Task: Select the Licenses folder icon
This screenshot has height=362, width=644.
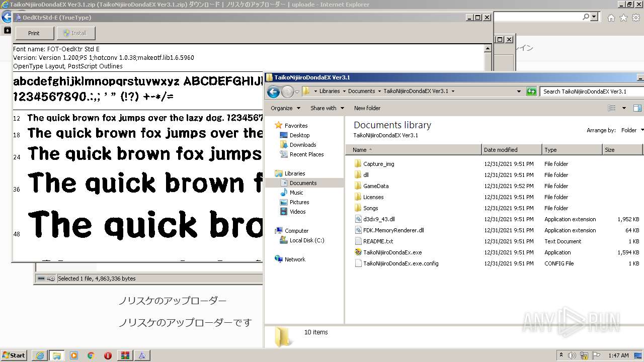Action: pos(358,197)
